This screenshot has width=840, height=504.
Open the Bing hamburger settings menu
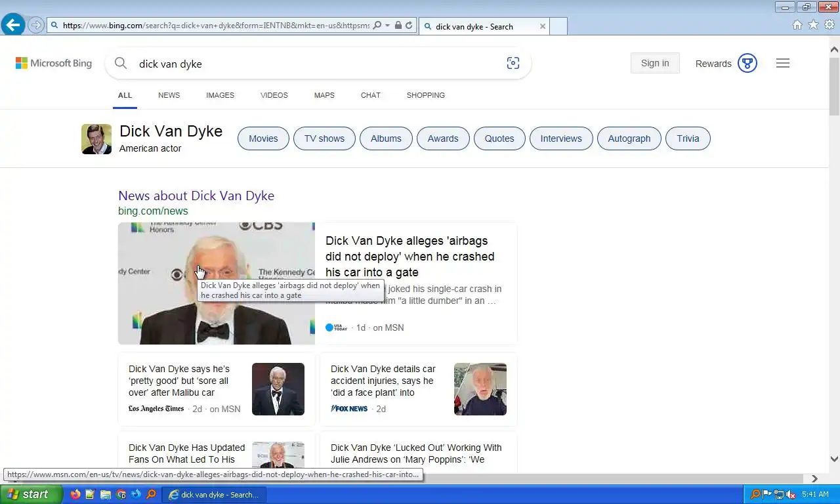(783, 63)
